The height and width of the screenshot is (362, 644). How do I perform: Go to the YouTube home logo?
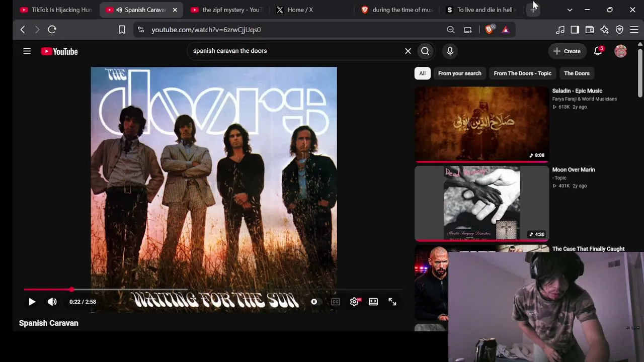(59, 51)
